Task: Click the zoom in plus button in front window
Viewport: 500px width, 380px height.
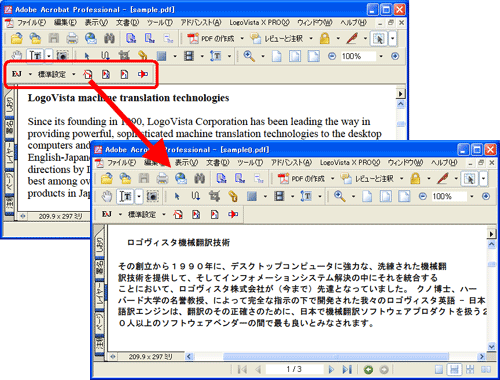Action: tap(486, 196)
